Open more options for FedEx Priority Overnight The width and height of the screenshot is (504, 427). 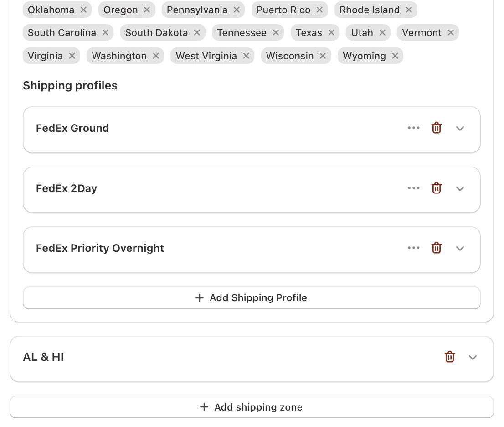pyautogui.click(x=414, y=248)
